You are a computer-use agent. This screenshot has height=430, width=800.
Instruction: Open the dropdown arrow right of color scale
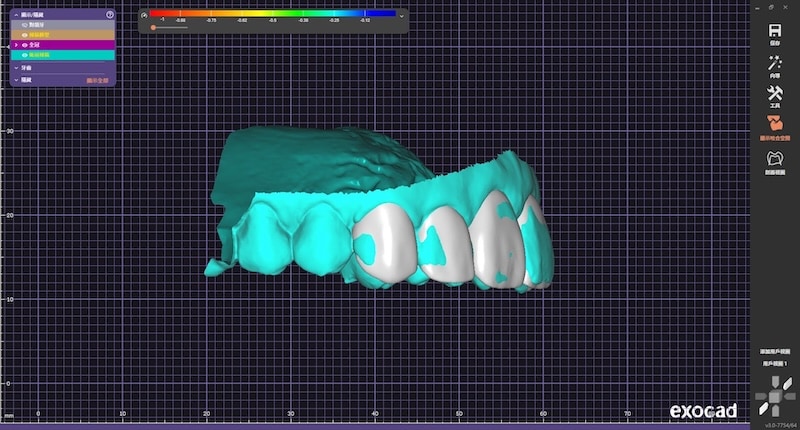tap(402, 16)
